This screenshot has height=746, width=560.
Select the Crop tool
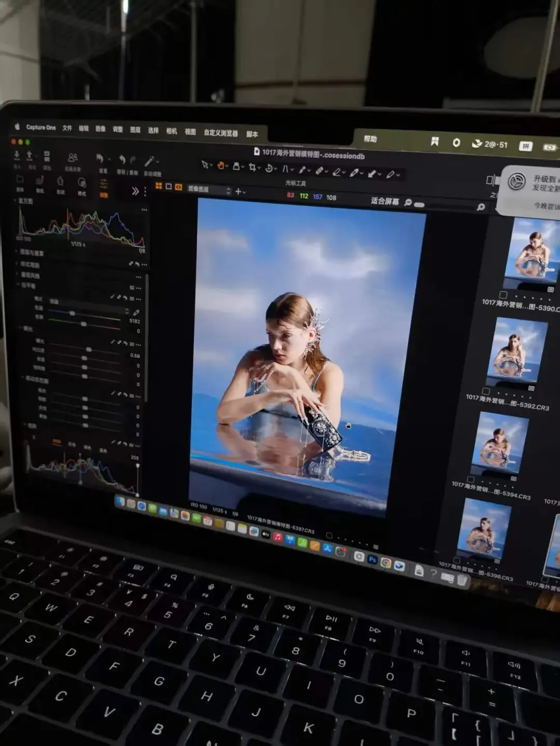click(x=252, y=167)
